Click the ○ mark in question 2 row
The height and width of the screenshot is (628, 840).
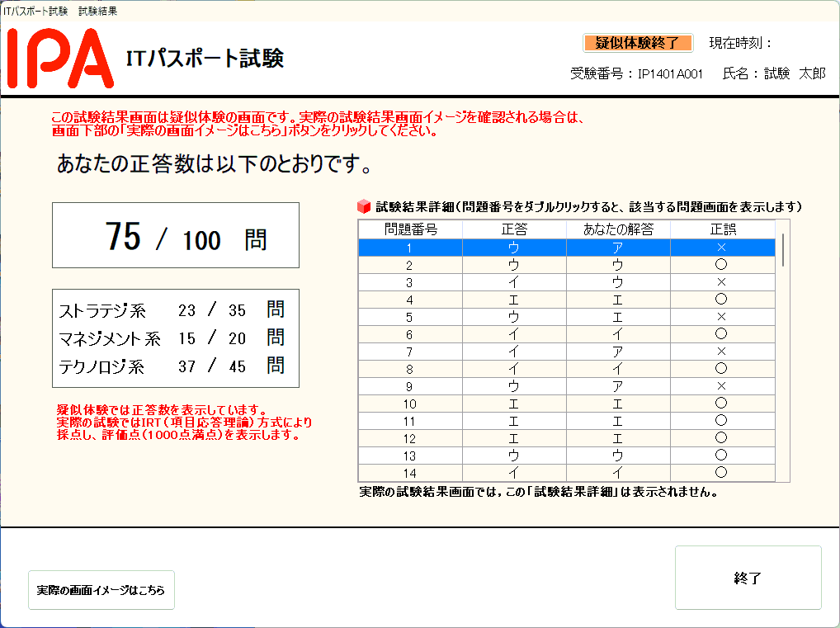722,264
